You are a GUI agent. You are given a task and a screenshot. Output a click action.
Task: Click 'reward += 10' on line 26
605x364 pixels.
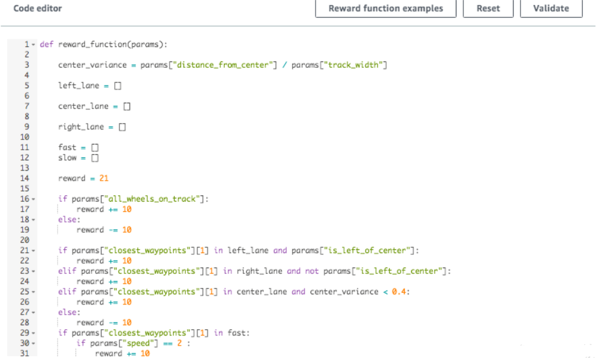click(103, 302)
